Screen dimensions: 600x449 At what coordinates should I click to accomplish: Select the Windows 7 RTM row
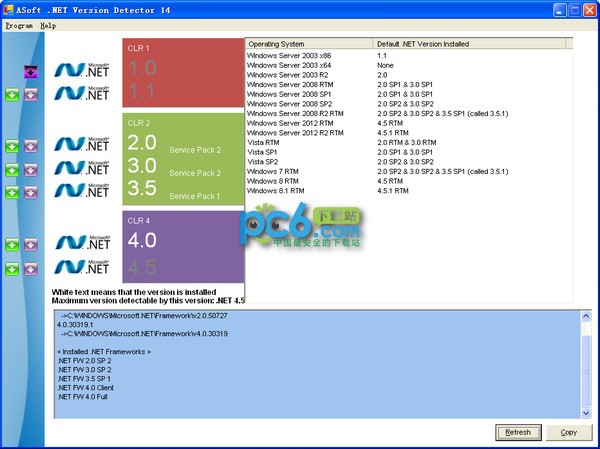(x=409, y=171)
